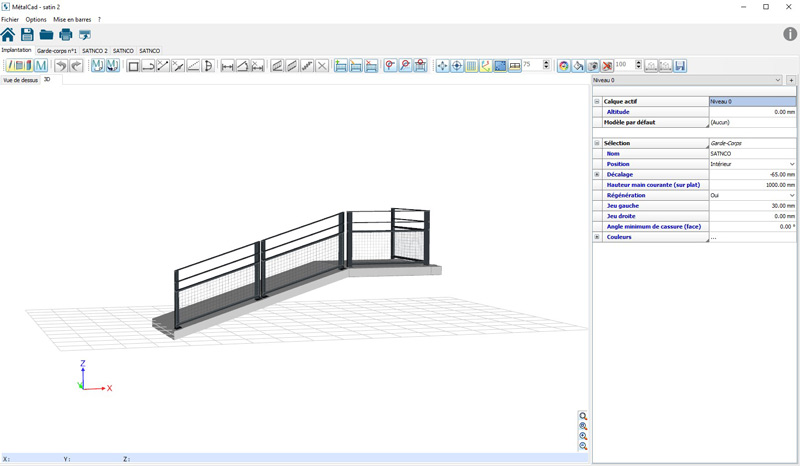Edit the guardrail using the pencil railing icon
This screenshot has width=800, height=466.
(356, 66)
